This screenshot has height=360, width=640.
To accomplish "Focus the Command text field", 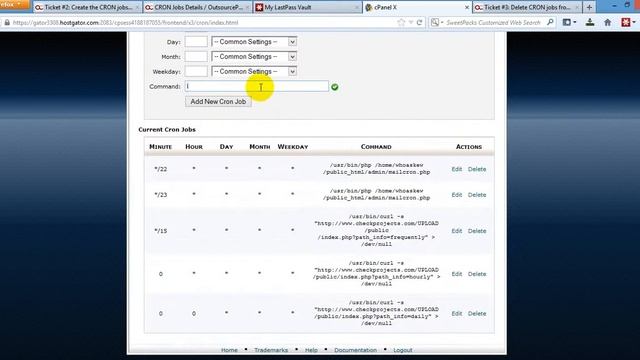I will click(x=257, y=86).
